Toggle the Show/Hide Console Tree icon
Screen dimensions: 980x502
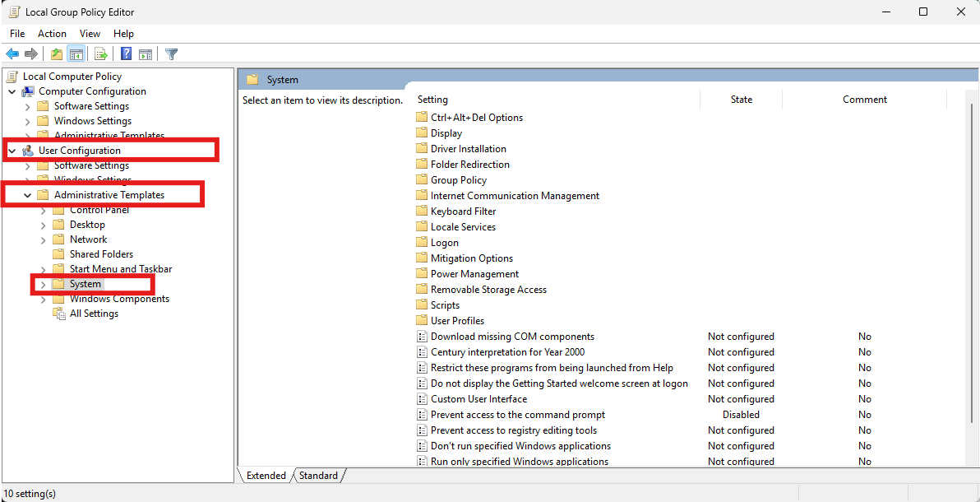coord(76,53)
